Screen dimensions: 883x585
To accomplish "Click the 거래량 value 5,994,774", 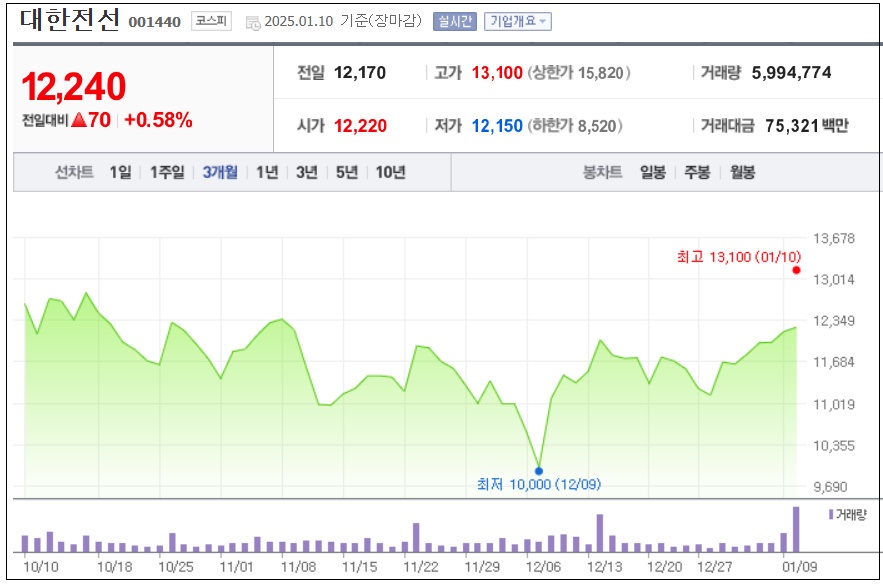I will pos(791,73).
